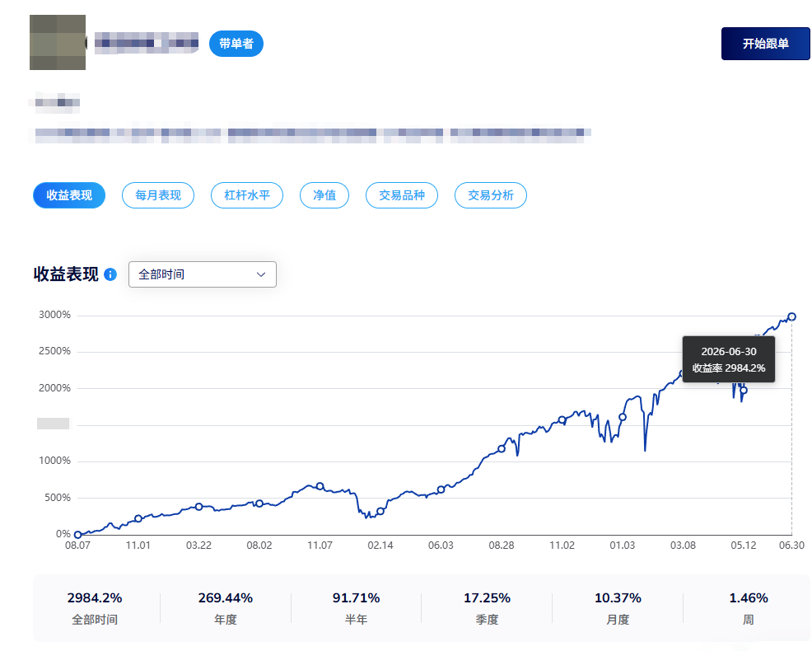Viewport: 812px width, 651px height.
Task: Click the 269.44% 年度 statistic
Action: point(226,608)
